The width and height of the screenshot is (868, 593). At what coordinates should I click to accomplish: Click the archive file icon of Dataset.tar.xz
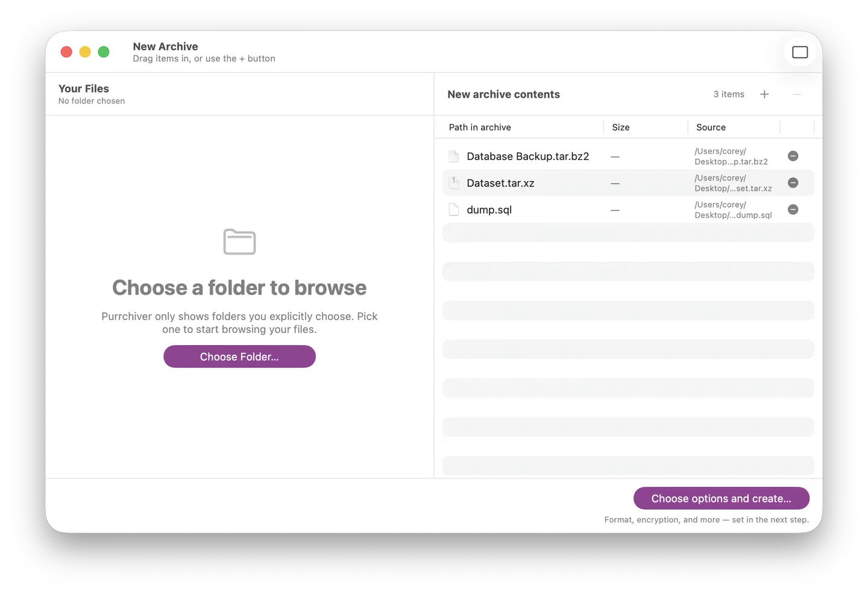tap(454, 183)
